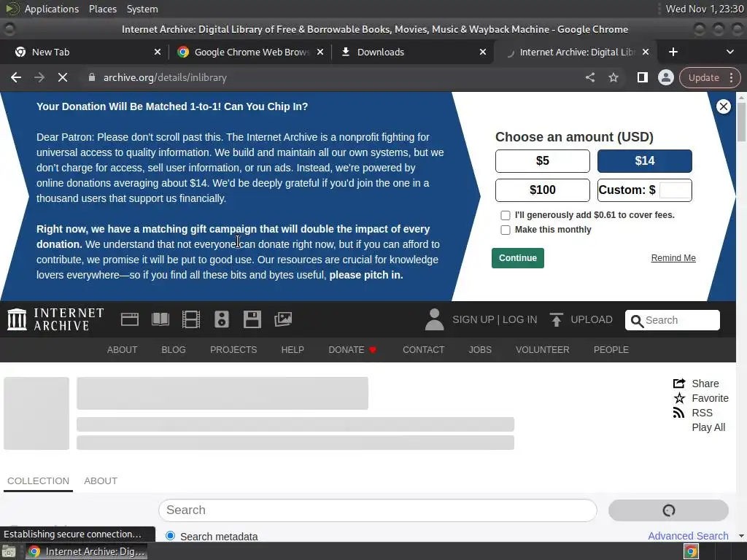Click the Advanced Search link
The image size is (747, 560).
click(x=688, y=536)
